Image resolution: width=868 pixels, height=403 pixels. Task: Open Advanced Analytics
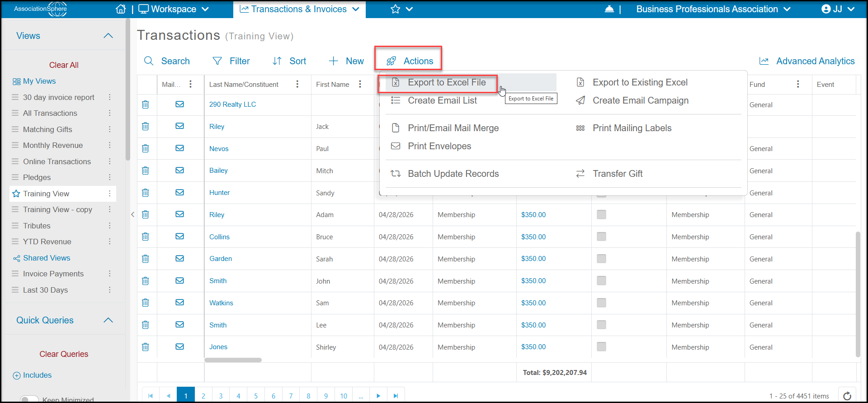[807, 61]
